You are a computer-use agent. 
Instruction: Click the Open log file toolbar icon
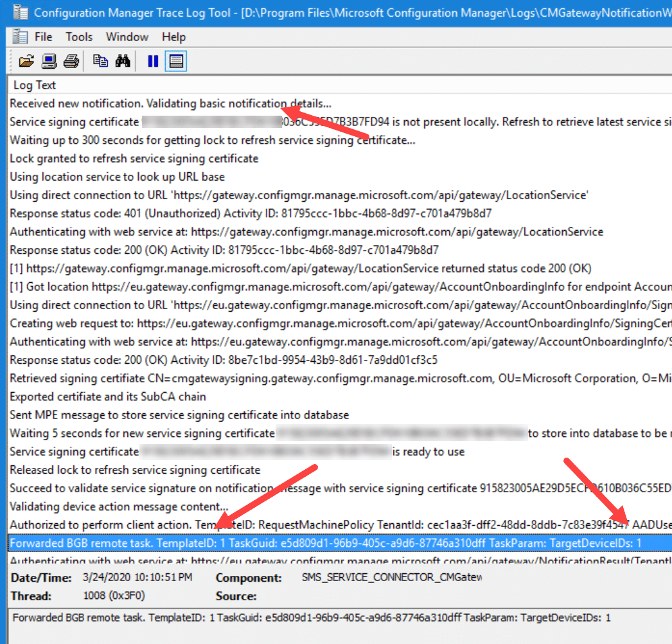26,61
